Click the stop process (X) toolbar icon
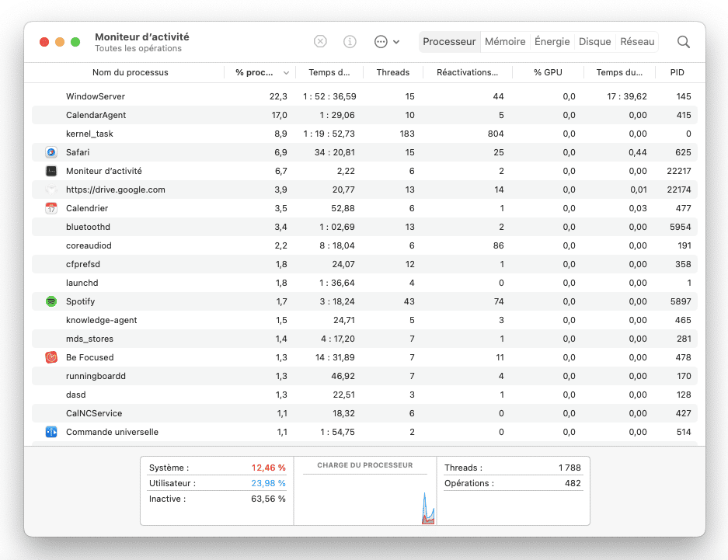The width and height of the screenshot is (728, 560). (x=320, y=42)
